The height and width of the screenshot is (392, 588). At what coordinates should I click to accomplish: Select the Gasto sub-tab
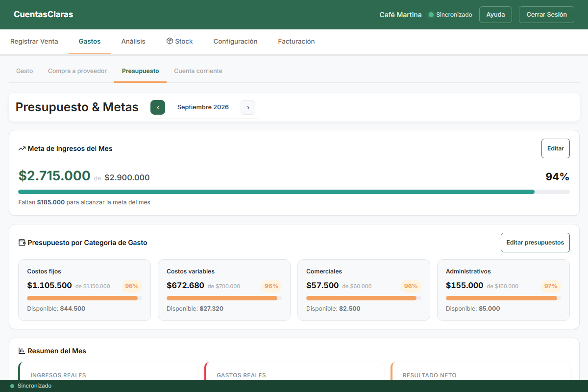pyautogui.click(x=24, y=71)
